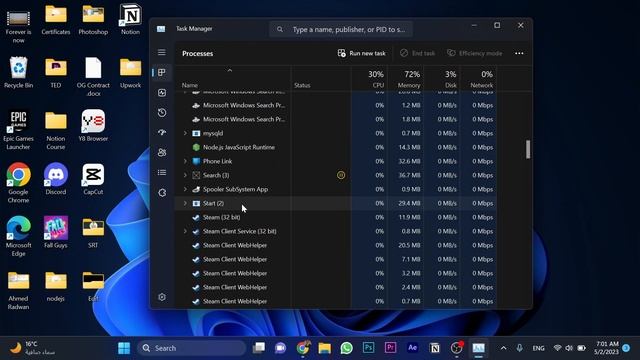Select the Processes sidebar icon
The height and width of the screenshot is (360, 640).
click(x=162, y=72)
